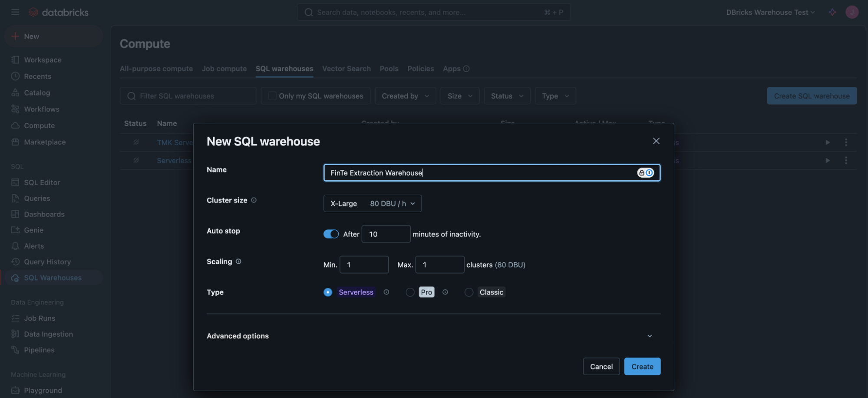Image resolution: width=868 pixels, height=398 pixels.
Task: Click the Scaling info icon
Action: (x=238, y=262)
